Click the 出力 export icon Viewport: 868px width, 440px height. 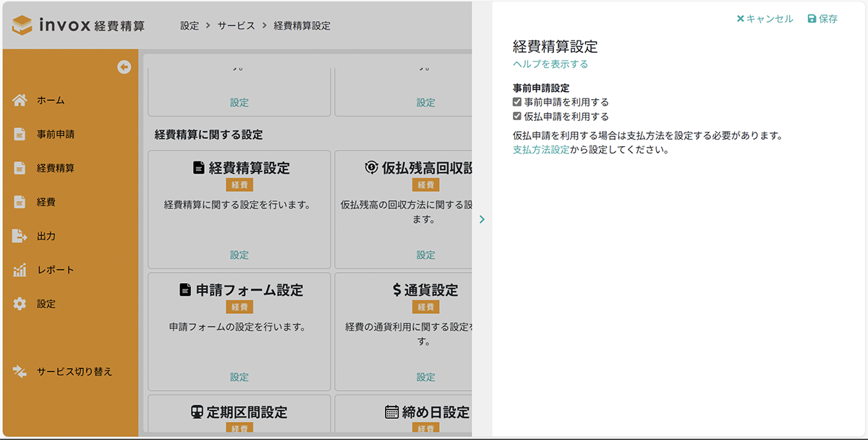(20, 236)
